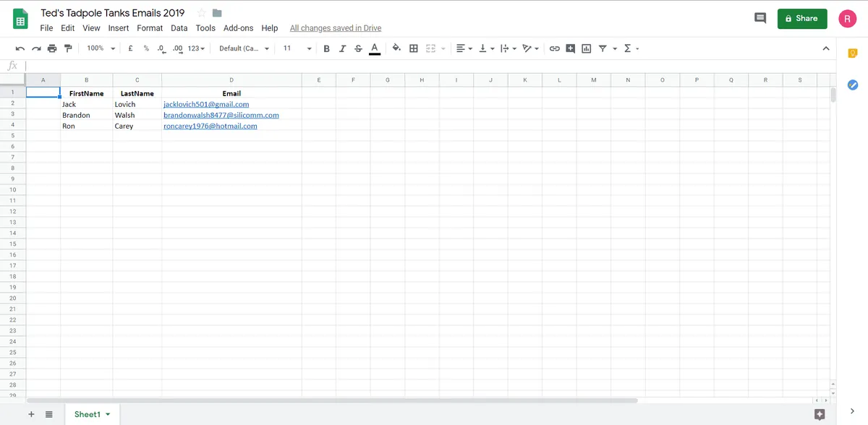Image resolution: width=868 pixels, height=425 pixels.
Task: Show the all sheets list icon
Action: pos(49,414)
